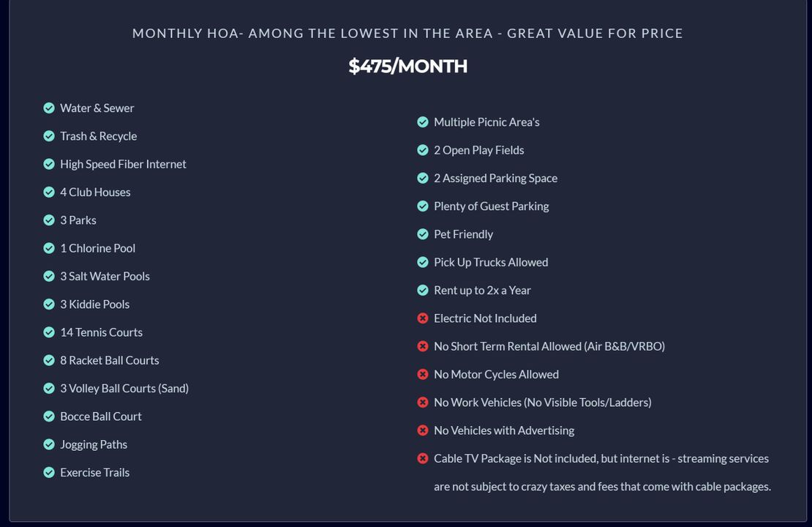812x527 pixels.
Task: Click the Rent up to 2x a Year text
Action: tap(482, 290)
